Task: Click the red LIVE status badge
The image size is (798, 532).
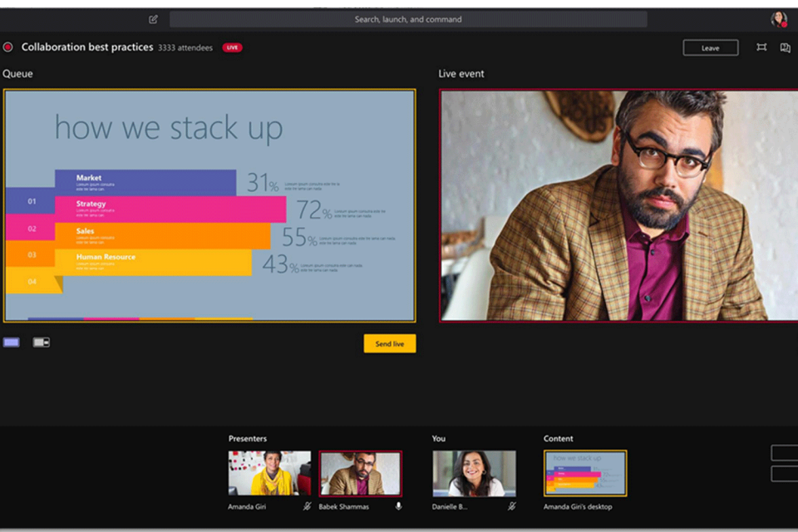Action: [x=232, y=47]
